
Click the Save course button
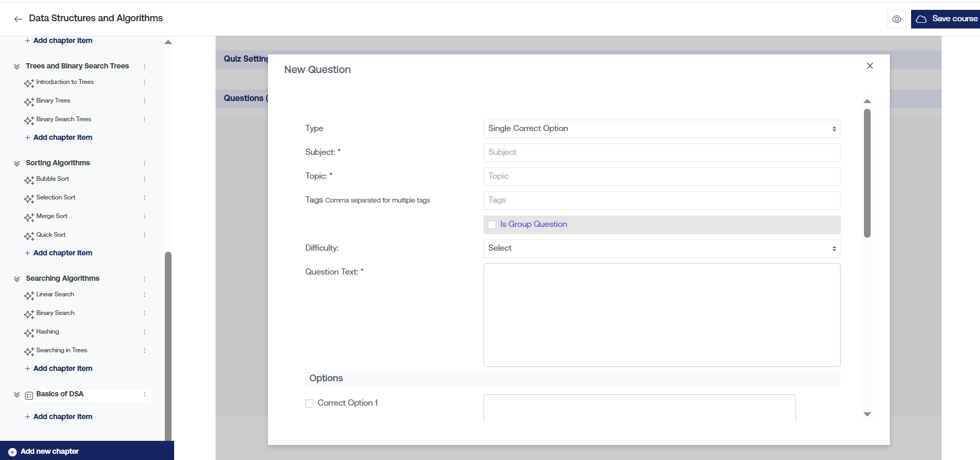point(946,19)
